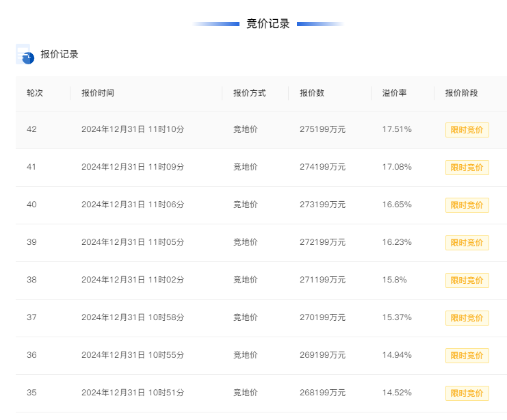
Task: Click 限时竞价 tag in round 38 row
Action: point(467,280)
